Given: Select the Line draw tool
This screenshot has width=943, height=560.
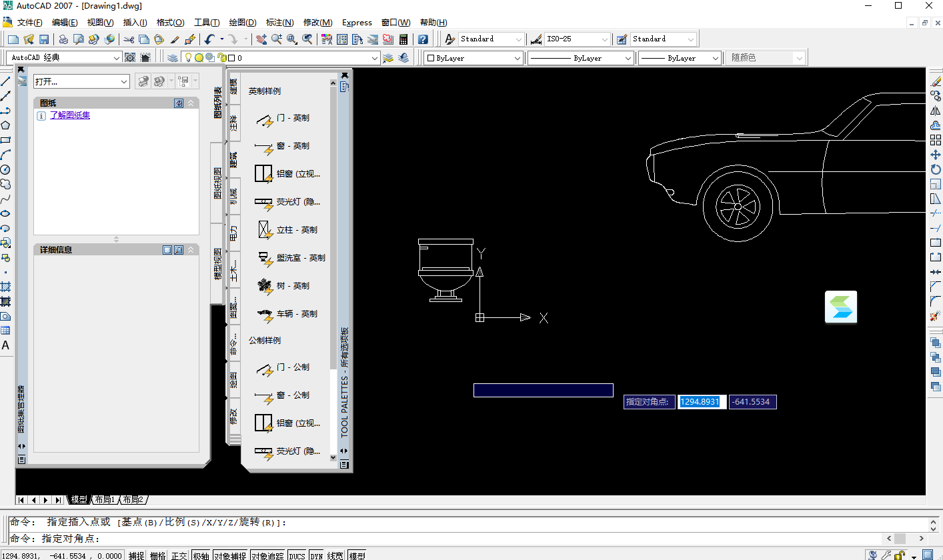Looking at the screenshot, I should pos(5,81).
